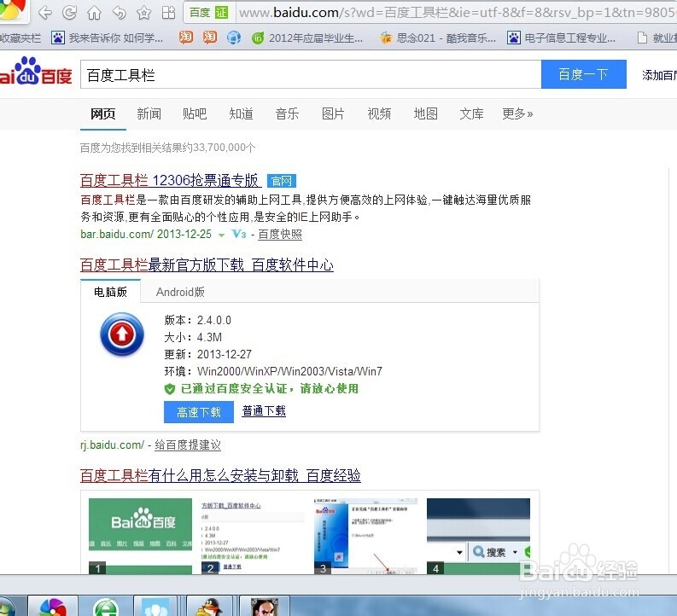
Task: Click the 环境 Win2000/WinXP compatibility line
Action: [273, 371]
